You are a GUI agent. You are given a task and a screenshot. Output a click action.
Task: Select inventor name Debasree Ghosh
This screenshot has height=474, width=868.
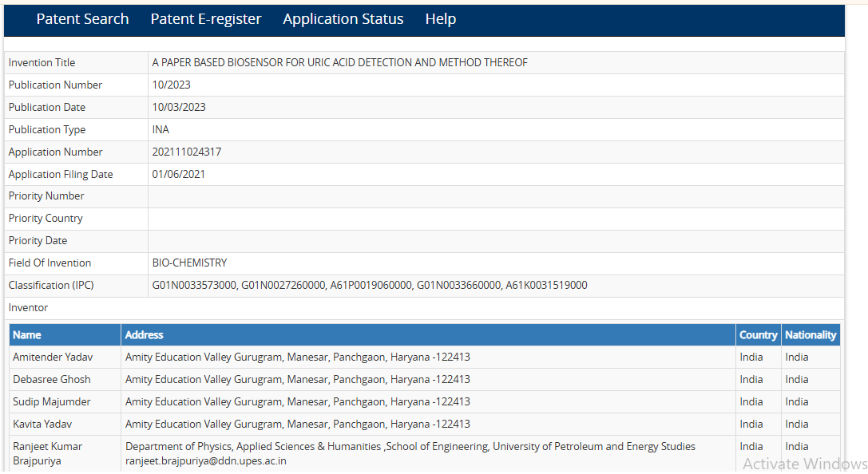52,379
